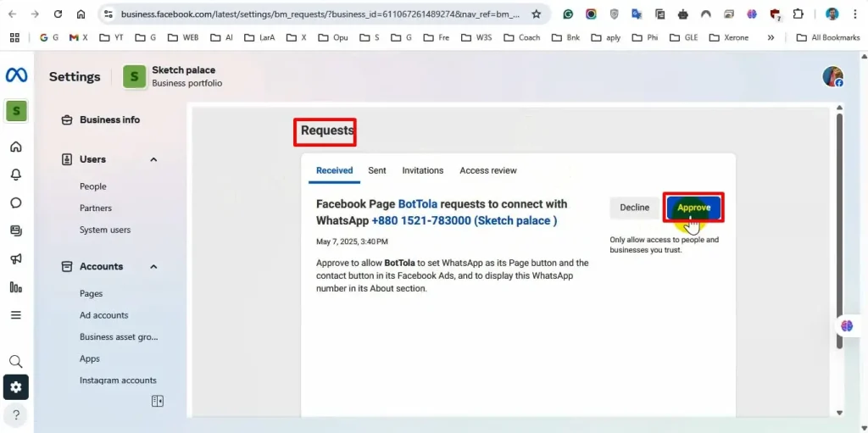The width and height of the screenshot is (868, 433).
Task: Click the megaphone ads icon
Action: pyautogui.click(x=16, y=258)
